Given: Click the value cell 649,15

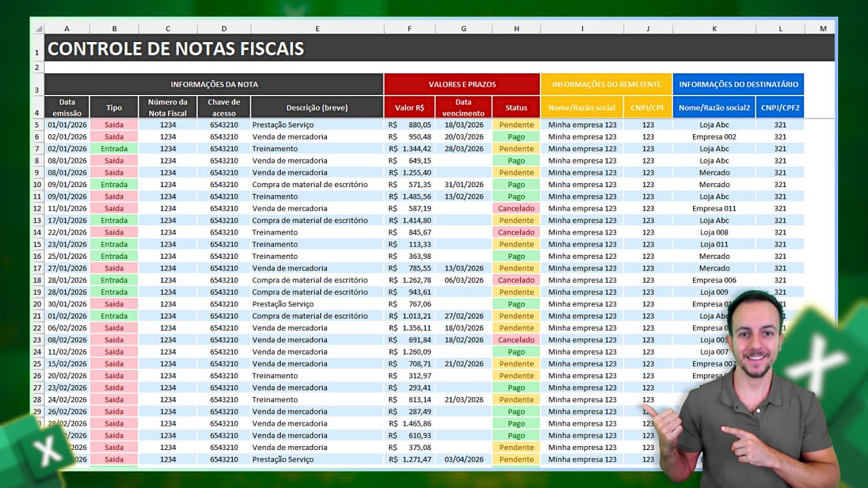Looking at the screenshot, I should point(410,161).
